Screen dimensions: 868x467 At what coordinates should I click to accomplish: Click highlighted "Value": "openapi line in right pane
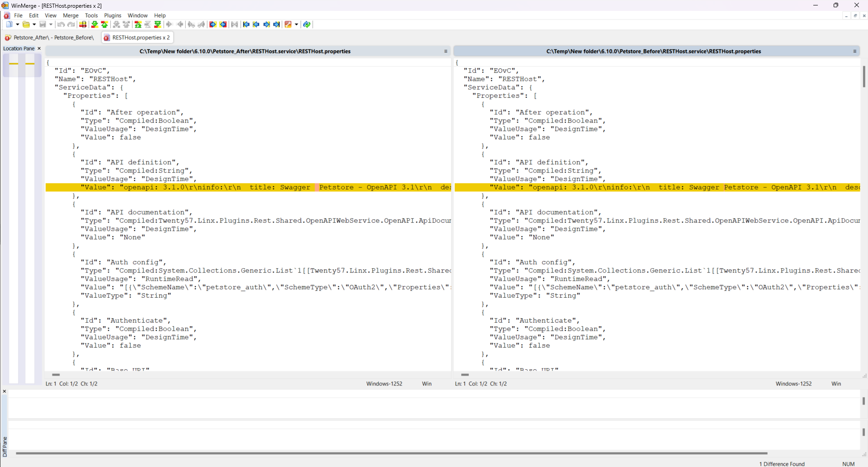coord(657,187)
